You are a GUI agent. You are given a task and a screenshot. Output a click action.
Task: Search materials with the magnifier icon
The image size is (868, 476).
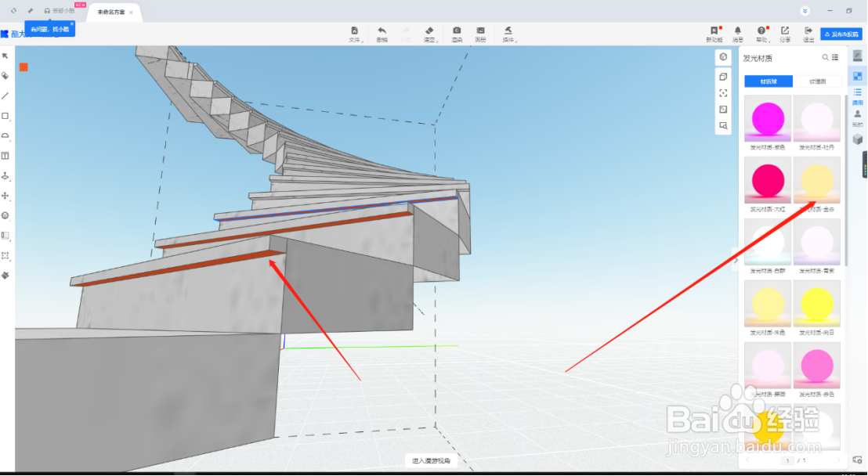(825, 57)
